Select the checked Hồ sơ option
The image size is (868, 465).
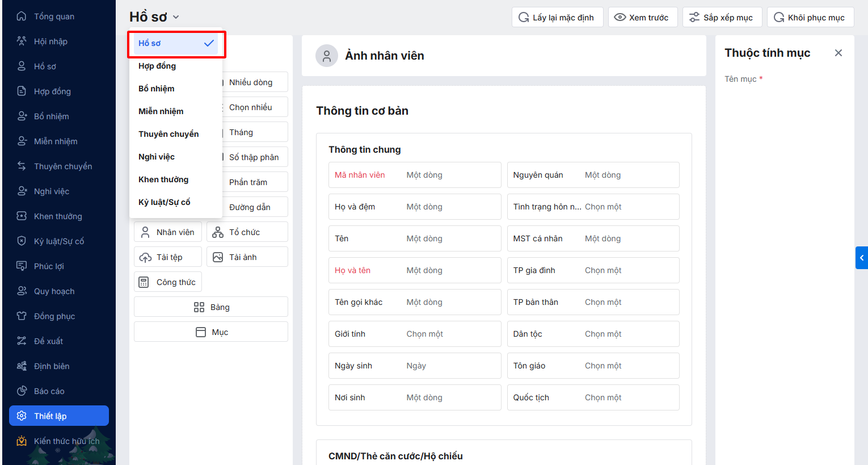coord(175,44)
